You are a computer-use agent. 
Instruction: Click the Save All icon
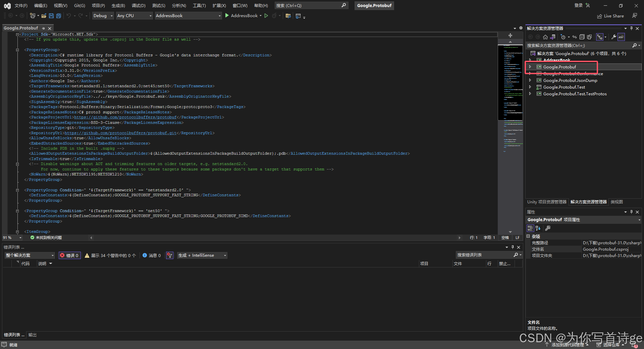59,16
